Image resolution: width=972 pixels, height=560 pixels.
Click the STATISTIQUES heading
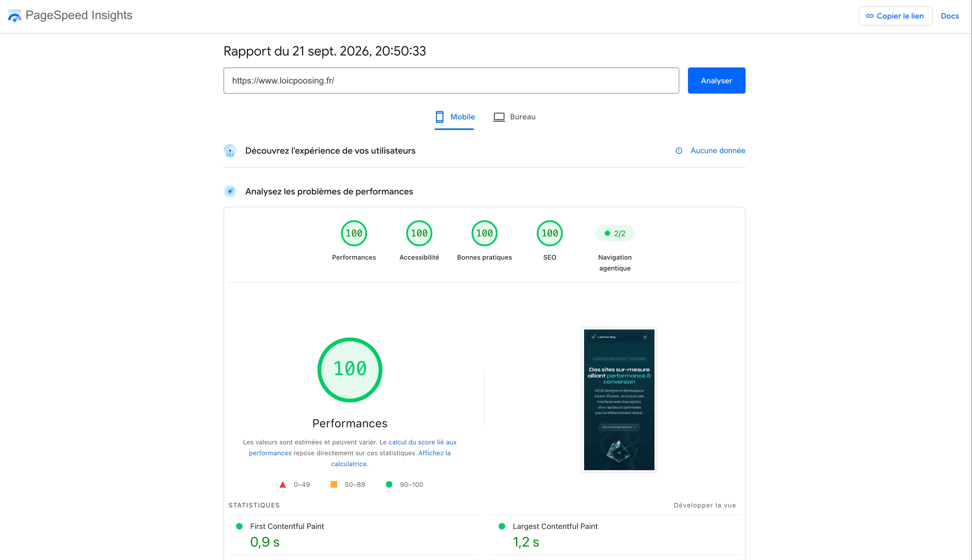tap(254, 506)
